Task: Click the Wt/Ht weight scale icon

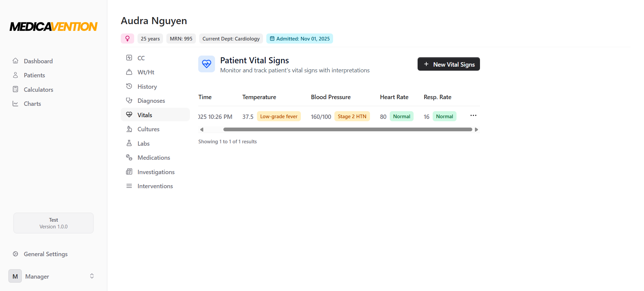Action: [129, 72]
